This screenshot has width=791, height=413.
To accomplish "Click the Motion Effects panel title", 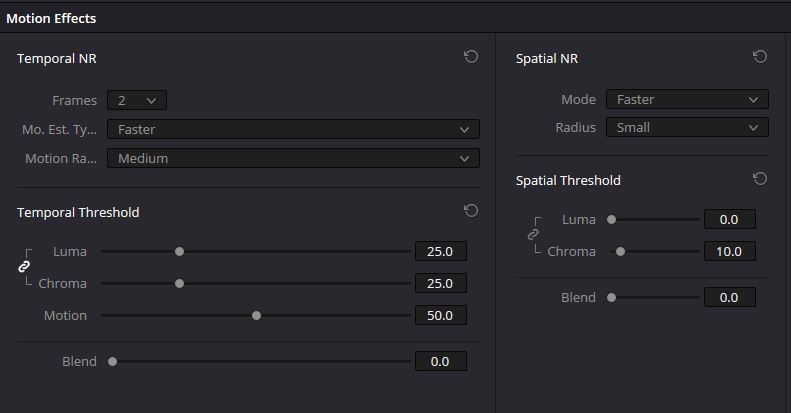I will click(x=51, y=18).
